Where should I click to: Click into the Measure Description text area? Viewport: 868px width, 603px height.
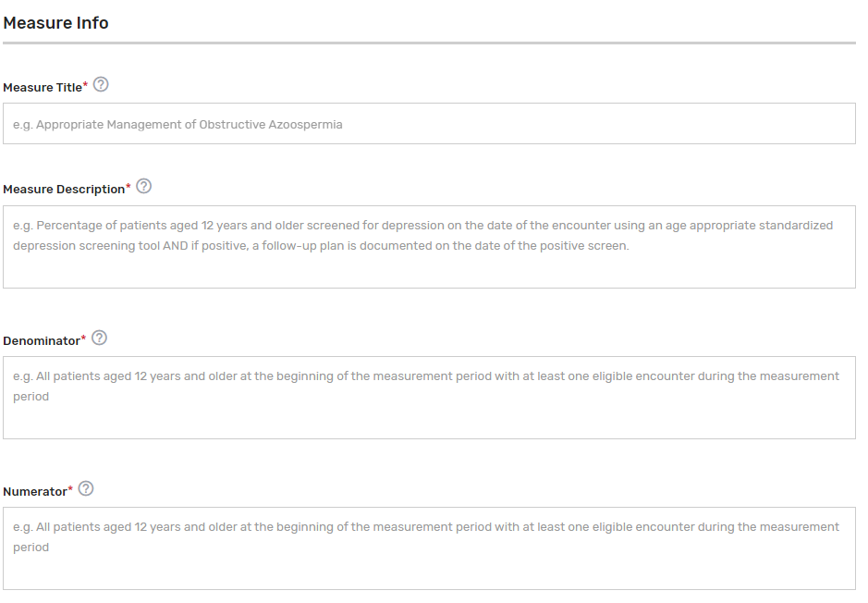(x=429, y=266)
